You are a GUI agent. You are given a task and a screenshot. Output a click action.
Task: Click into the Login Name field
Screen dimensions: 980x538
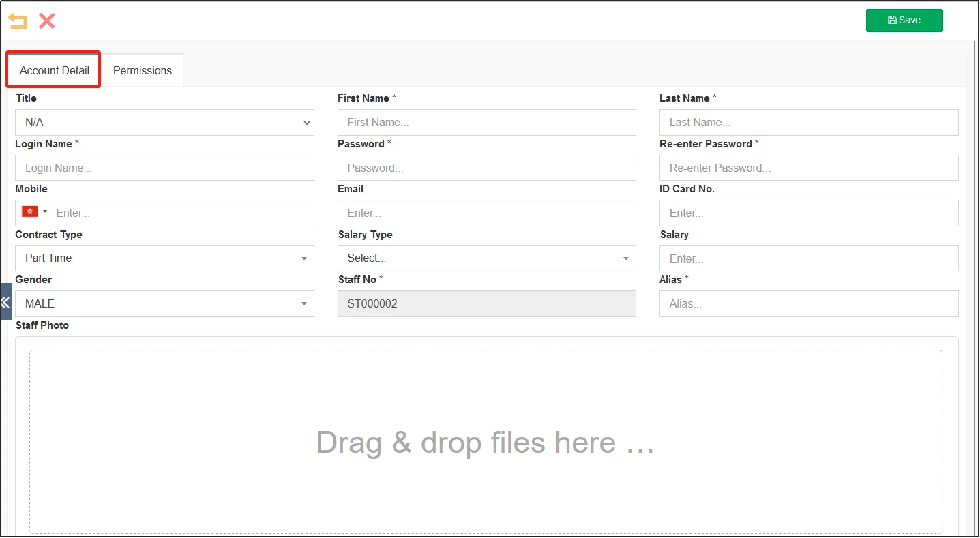click(164, 168)
